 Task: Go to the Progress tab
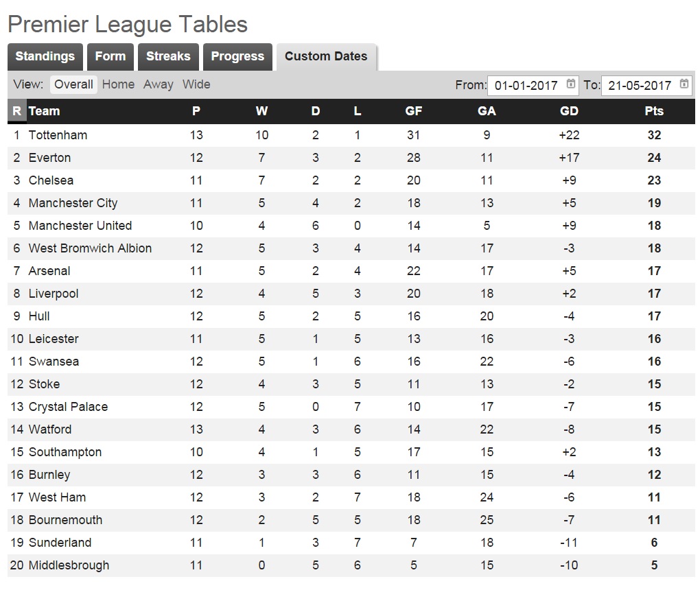pyautogui.click(x=237, y=56)
